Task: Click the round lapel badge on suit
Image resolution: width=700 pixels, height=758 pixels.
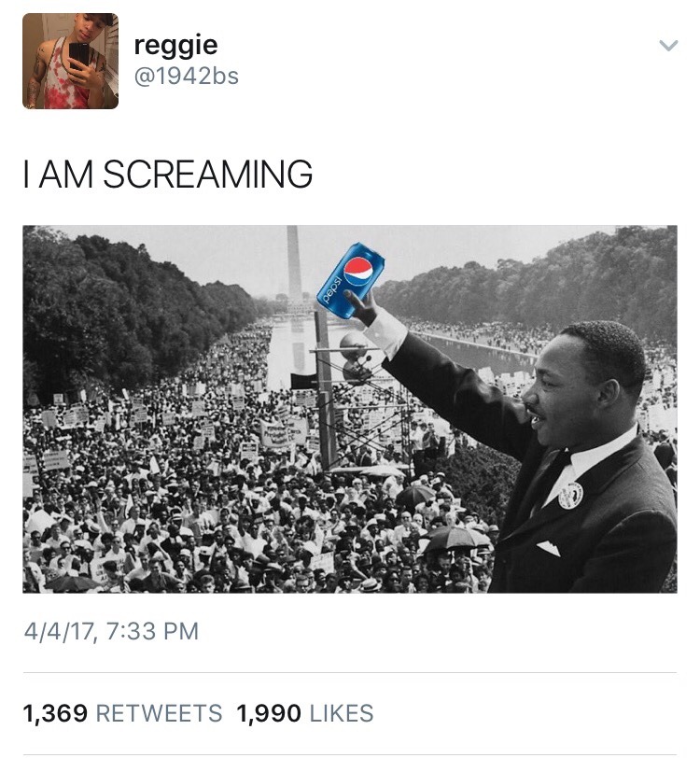Action: 570,495
